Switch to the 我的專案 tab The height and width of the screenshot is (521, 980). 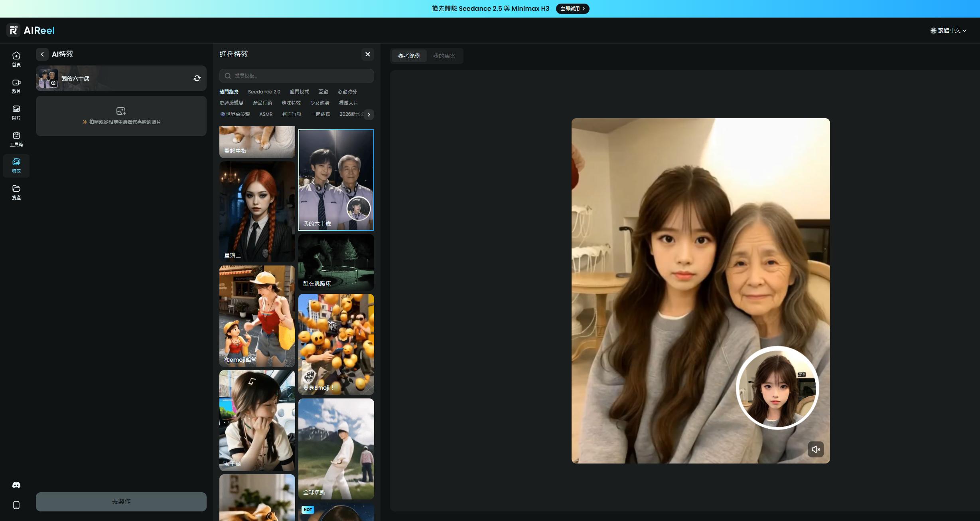(x=444, y=56)
